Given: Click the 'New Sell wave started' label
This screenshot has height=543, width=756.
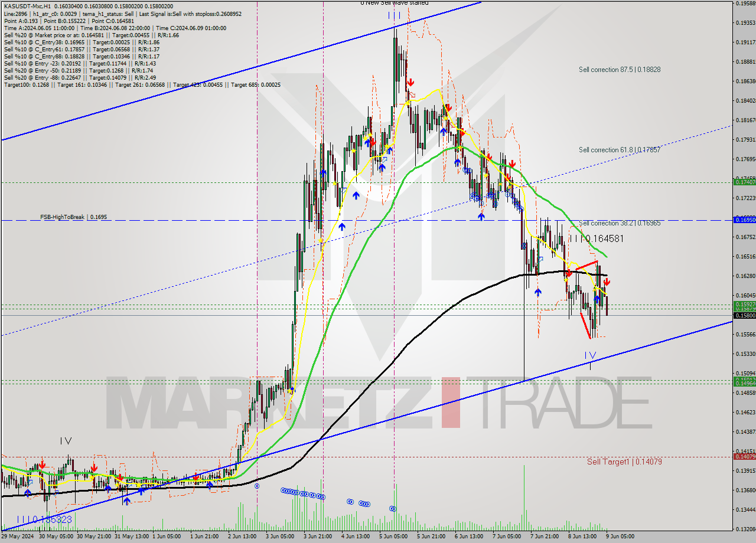Looking at the screenshot, I should click(395, 3).
